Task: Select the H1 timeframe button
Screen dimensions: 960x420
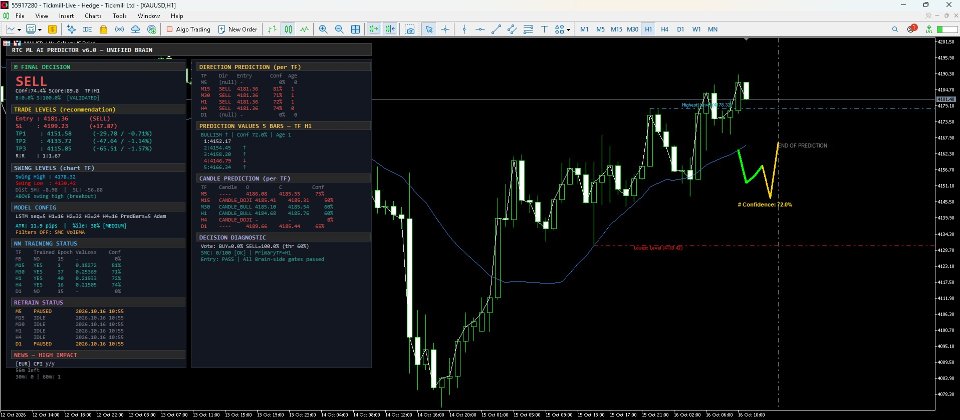Action: [x=648, y=29]
